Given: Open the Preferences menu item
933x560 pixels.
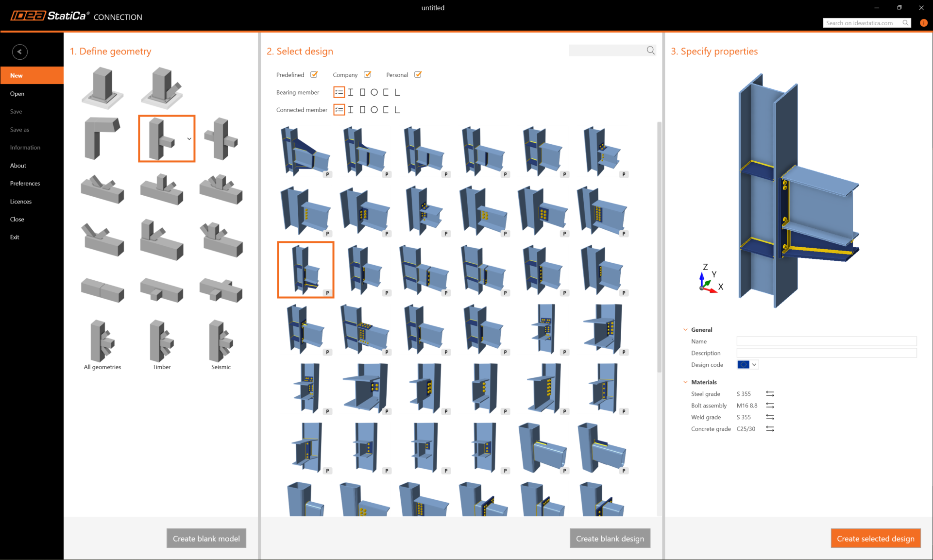Looking at the screenshot, I should (25, 184).
